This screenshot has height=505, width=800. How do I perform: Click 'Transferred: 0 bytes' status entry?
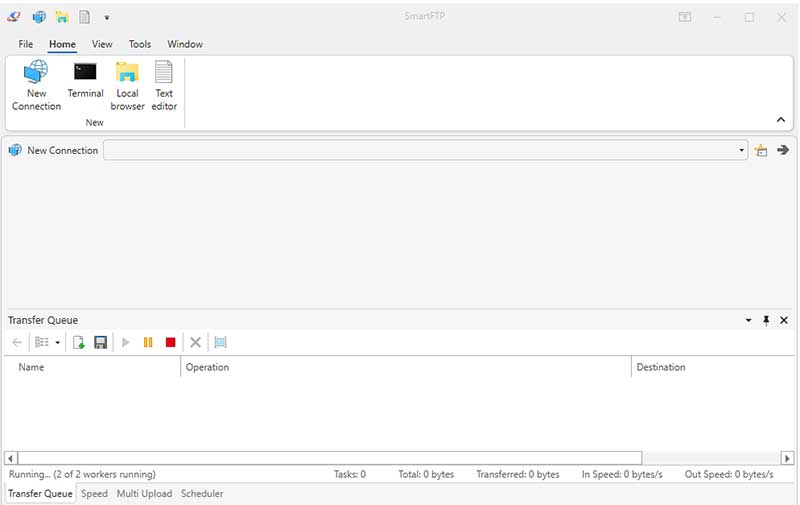point(518,474)
